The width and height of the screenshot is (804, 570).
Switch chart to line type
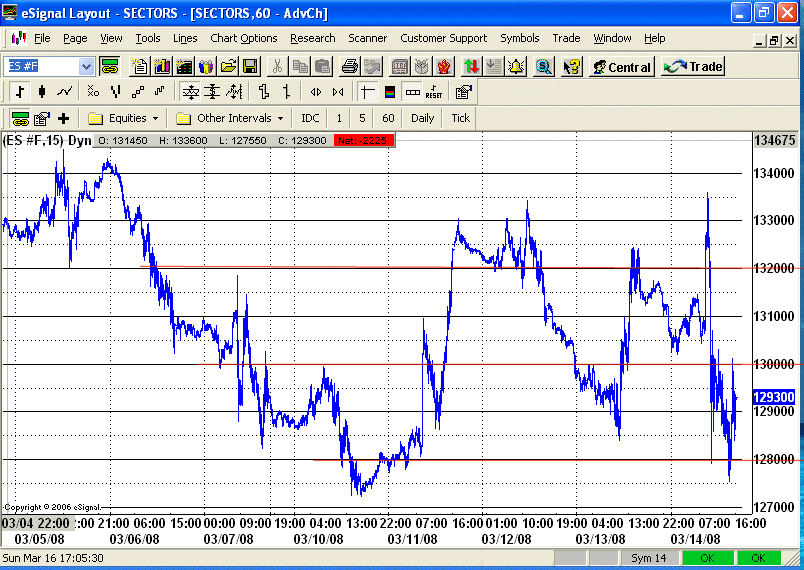[65, 92]
